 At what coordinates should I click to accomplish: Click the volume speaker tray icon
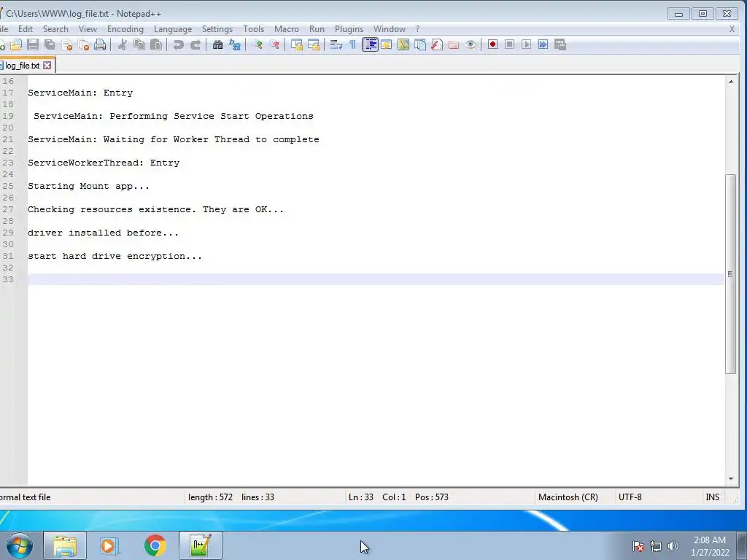pyautogui.click(x=673, y=546)
